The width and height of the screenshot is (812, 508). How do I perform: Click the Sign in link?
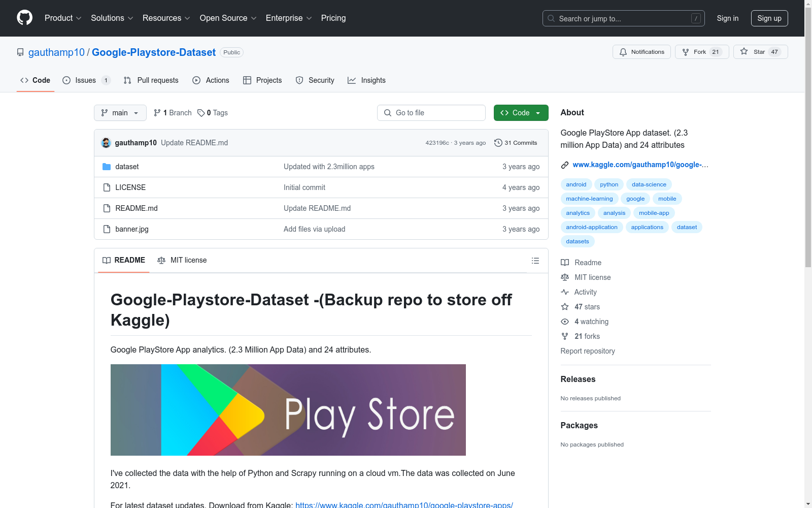coord(728,18)
